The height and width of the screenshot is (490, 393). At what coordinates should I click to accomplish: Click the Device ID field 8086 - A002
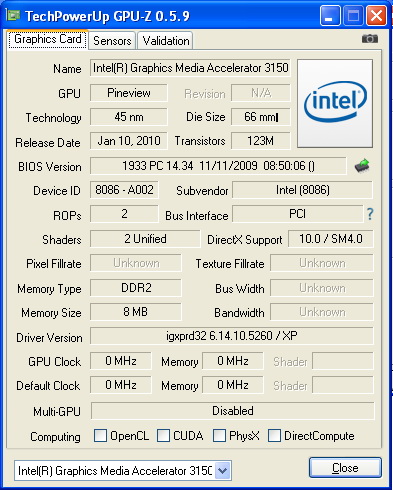(124, 190)
